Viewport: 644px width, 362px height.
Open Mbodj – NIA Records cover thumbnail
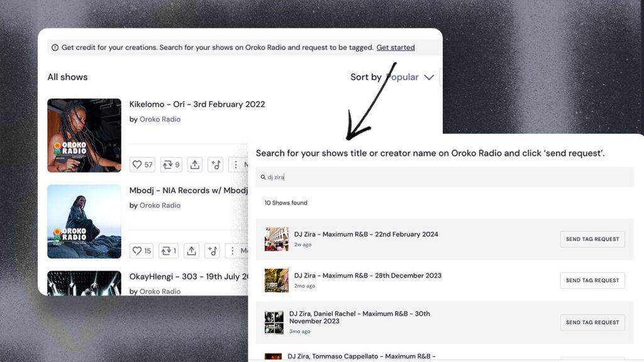(84, 222)
